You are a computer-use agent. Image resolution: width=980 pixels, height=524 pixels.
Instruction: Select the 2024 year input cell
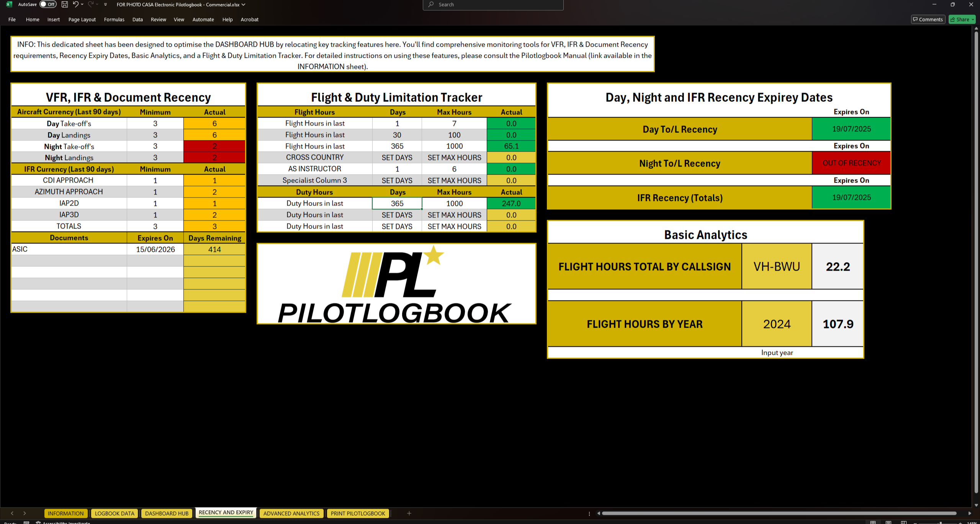(777, 324)
